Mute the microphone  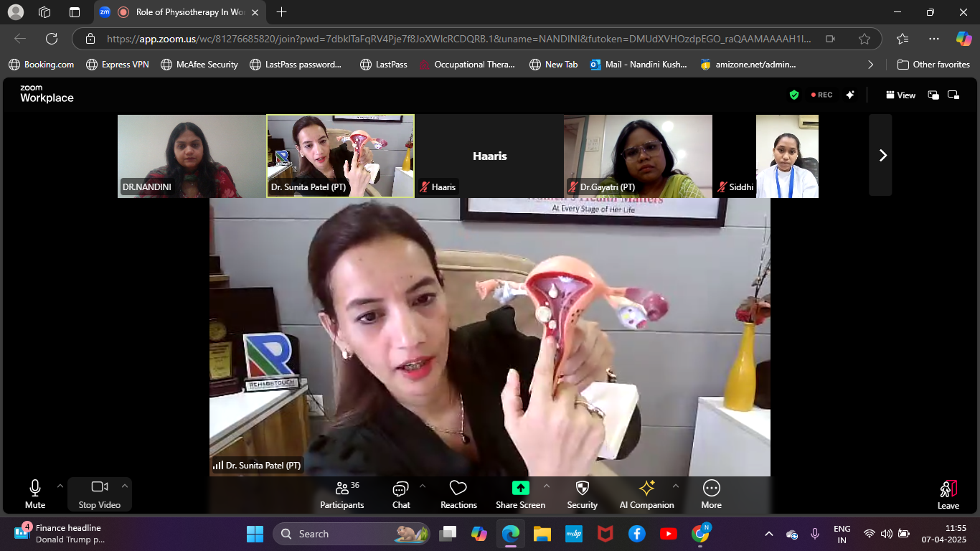(x=35, y=494)
